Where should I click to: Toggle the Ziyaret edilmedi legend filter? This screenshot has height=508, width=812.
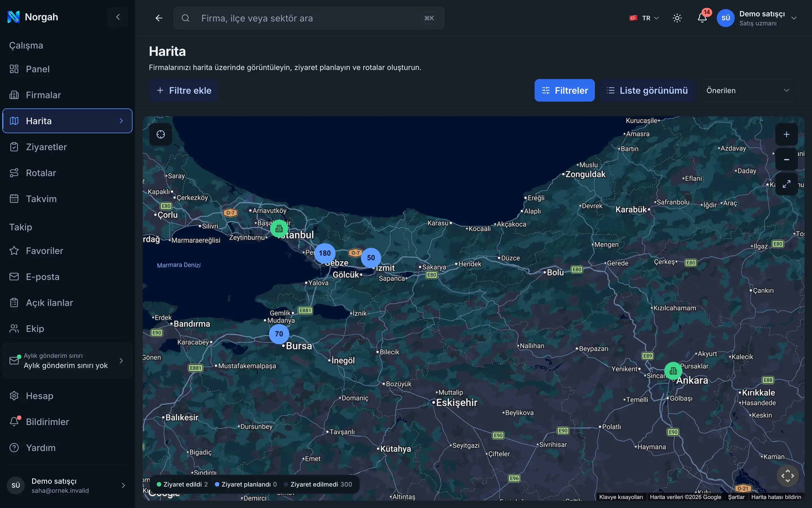[x=318, y=484]
